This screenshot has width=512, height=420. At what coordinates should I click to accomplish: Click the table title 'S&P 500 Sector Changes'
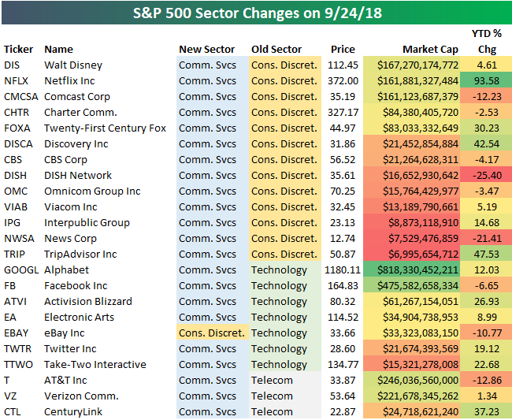pos(256,13)
